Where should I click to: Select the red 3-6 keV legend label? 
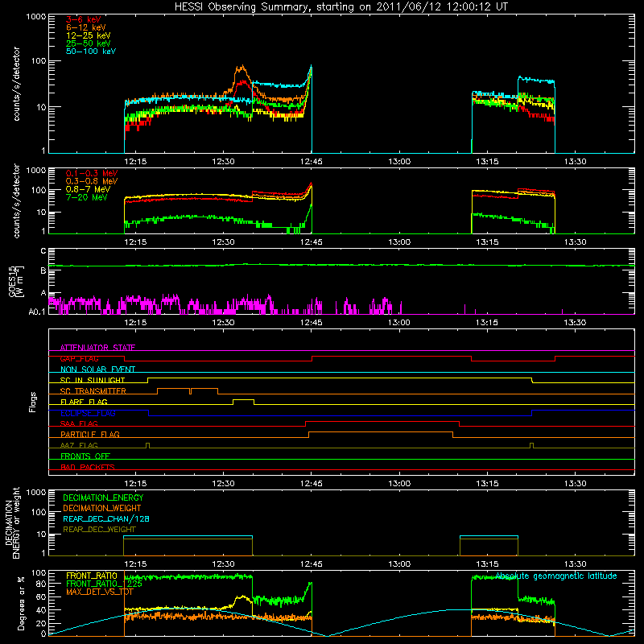tap(83, 19)
